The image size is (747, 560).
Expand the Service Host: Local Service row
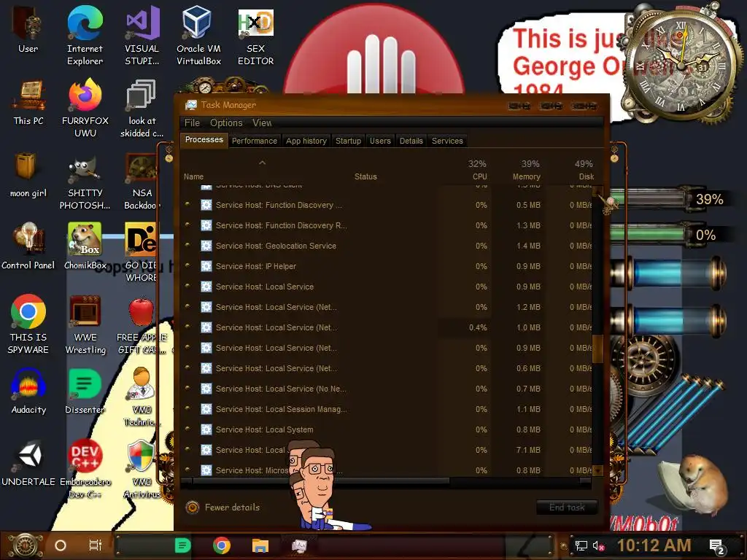click(x=187, y=286)
